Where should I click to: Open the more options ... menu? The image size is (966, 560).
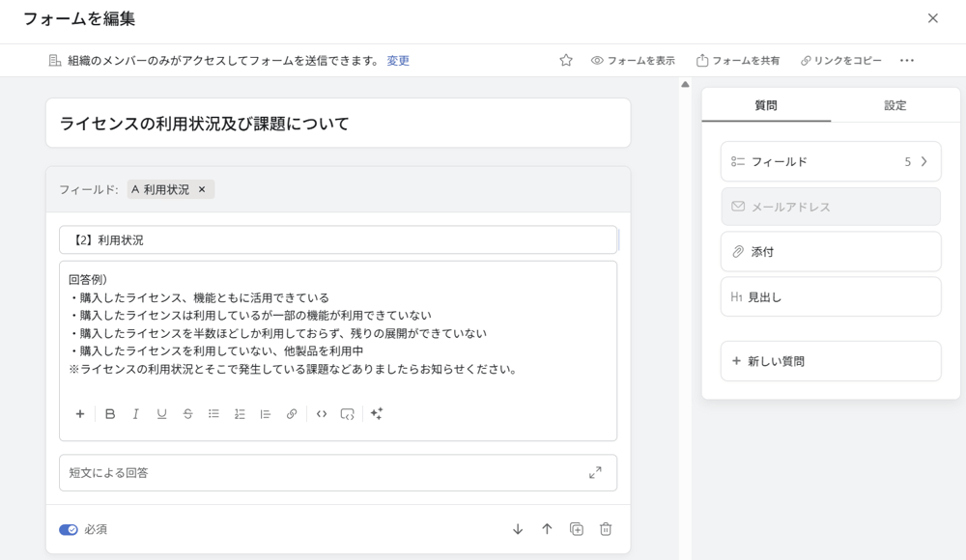(x=906, y=60)
